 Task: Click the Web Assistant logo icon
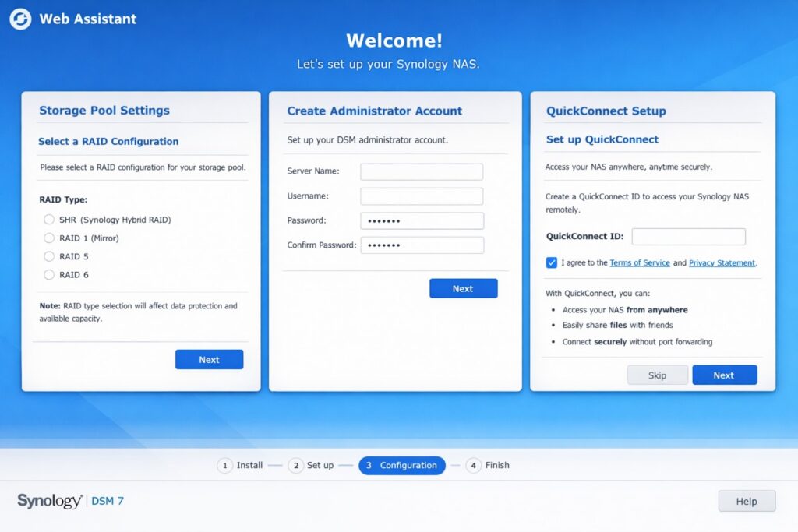(x=20, y=19)
